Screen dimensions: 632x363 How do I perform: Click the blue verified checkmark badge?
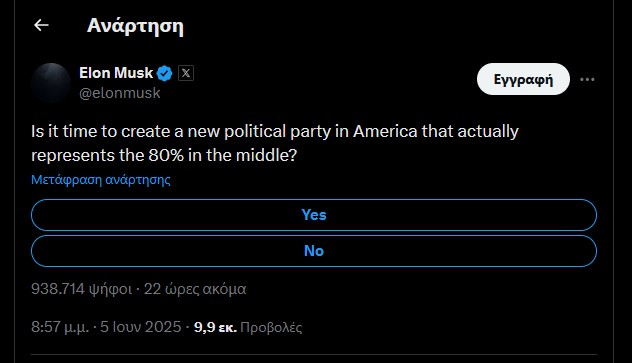pos(164,73)
